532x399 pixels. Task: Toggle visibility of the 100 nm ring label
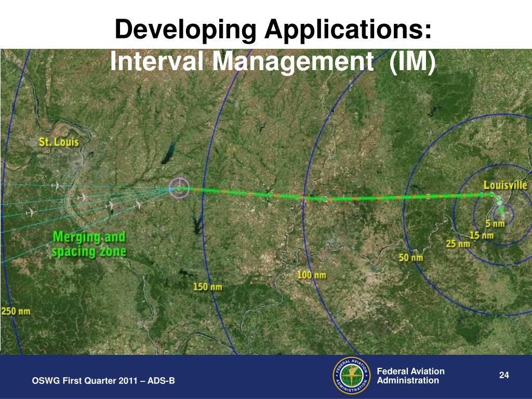point(312,274)
